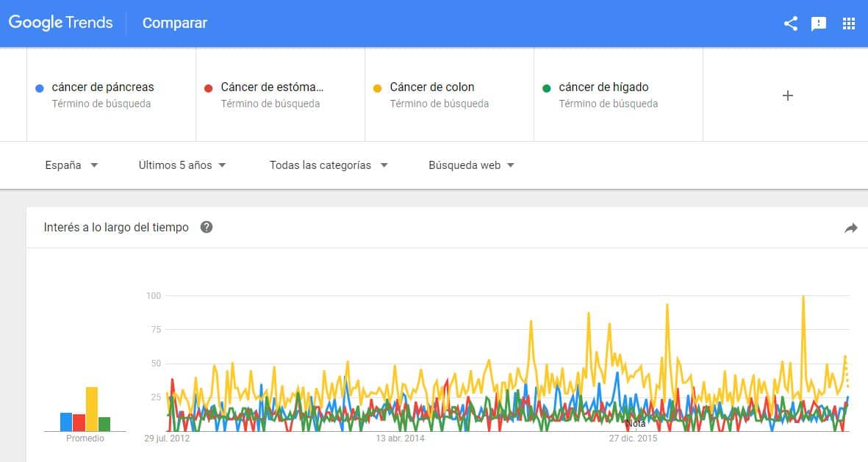Open the Todas las categorías dropdown
The width and height of the screenshot is (868, 462).
pos(328,165)
